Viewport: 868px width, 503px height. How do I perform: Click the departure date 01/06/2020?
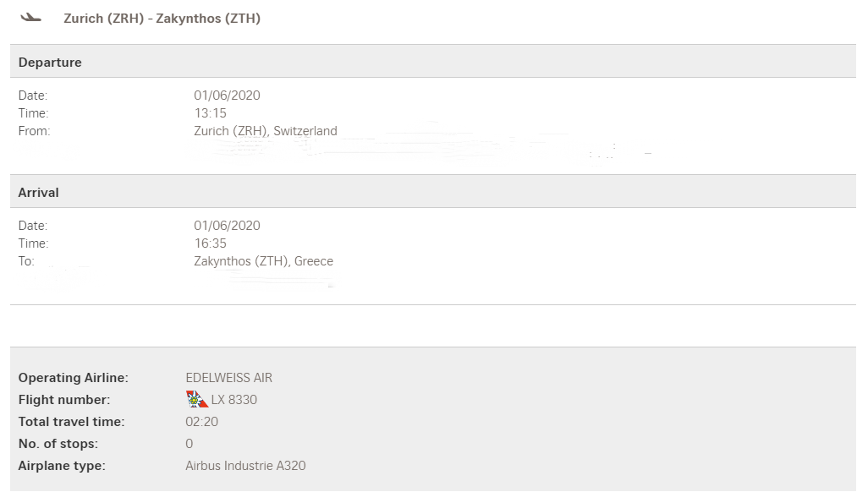(227, 96)
